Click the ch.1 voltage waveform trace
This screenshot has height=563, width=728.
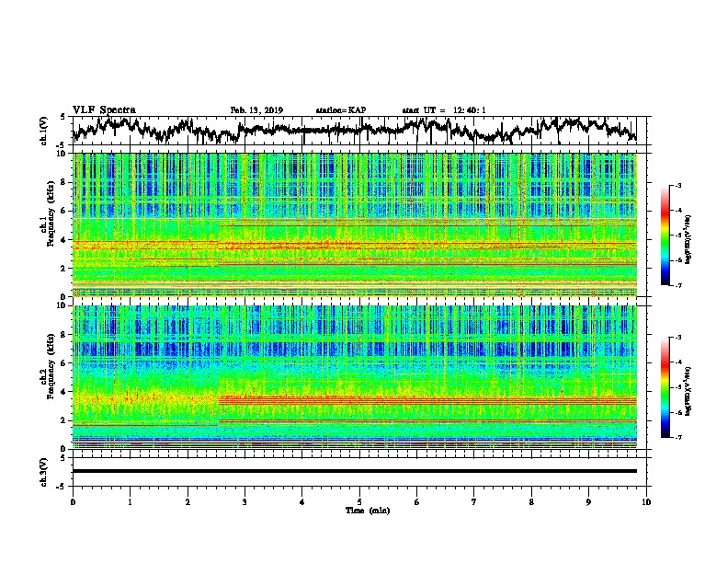tap(354, 130)
